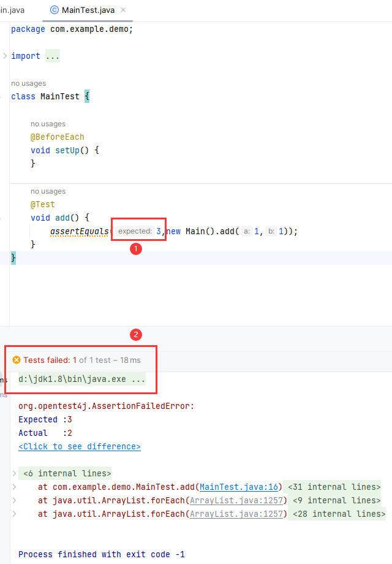Click the expected: parameter hint in assertEquals
Screen dimensions: 392x564
[135, 231]
